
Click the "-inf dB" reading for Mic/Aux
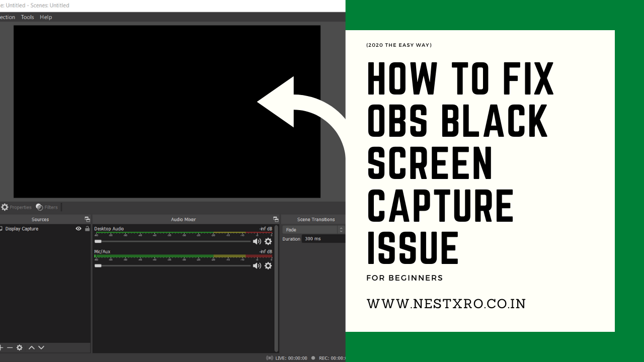coord(266,251)
